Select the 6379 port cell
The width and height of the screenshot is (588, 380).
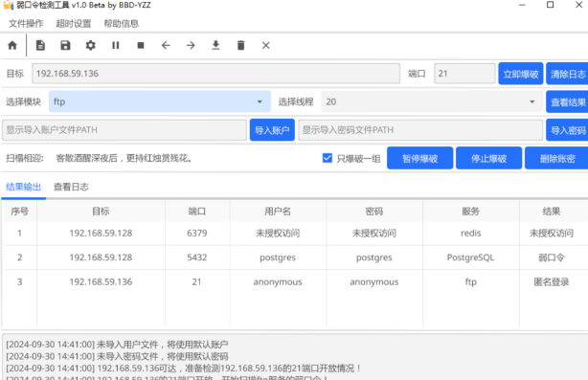(197, 234)
